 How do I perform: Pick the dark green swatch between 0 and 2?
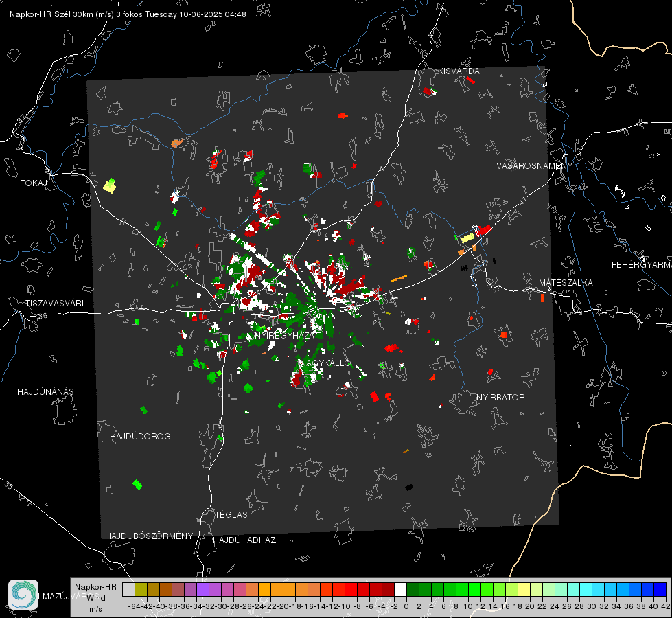click(413, 589)
